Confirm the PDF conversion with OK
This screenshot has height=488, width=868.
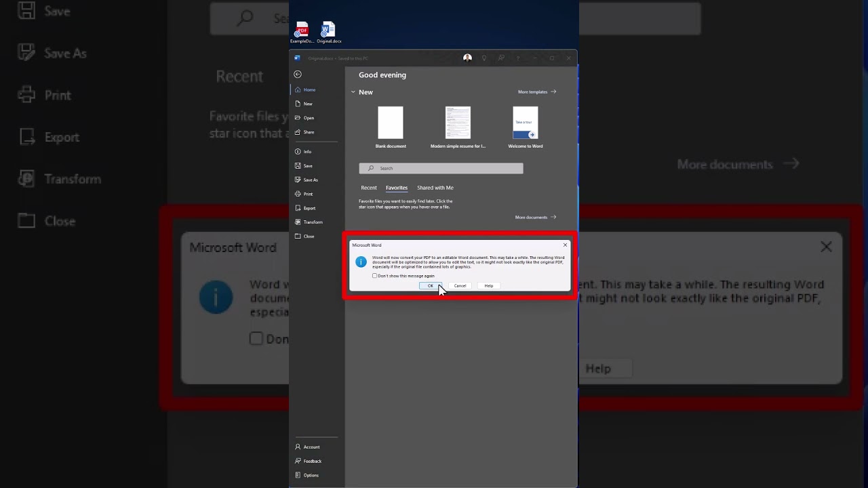tap(431, 286)
